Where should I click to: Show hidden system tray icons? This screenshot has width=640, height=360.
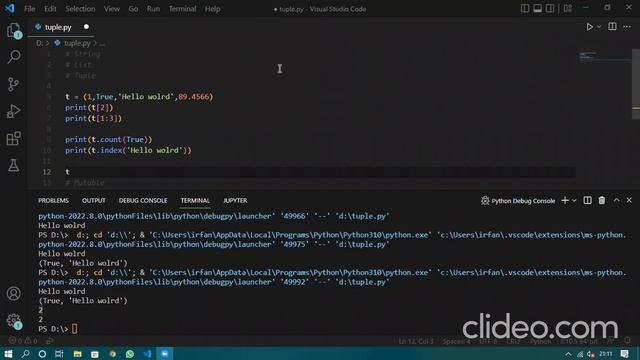(x=568, y=354)
